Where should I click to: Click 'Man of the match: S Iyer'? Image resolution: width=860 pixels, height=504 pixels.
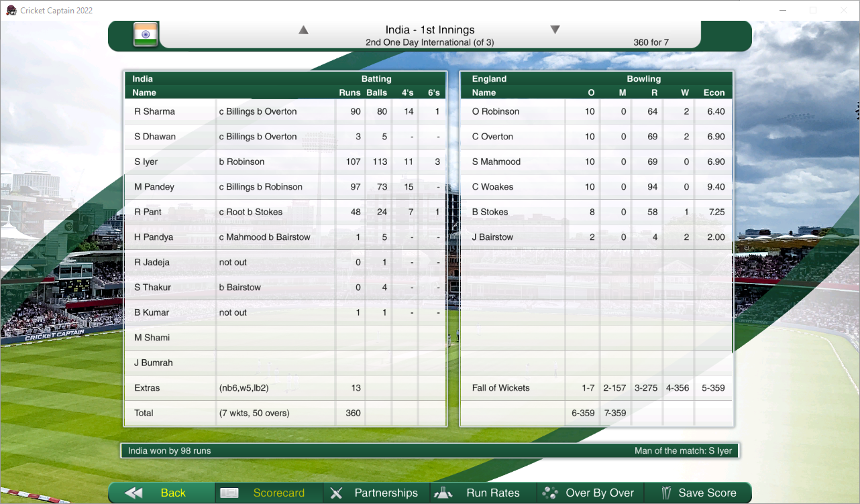coord(684,451)
